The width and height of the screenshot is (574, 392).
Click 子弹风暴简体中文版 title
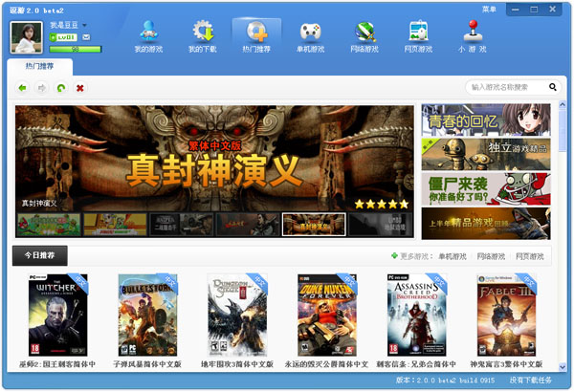click(x=147, y=364)
